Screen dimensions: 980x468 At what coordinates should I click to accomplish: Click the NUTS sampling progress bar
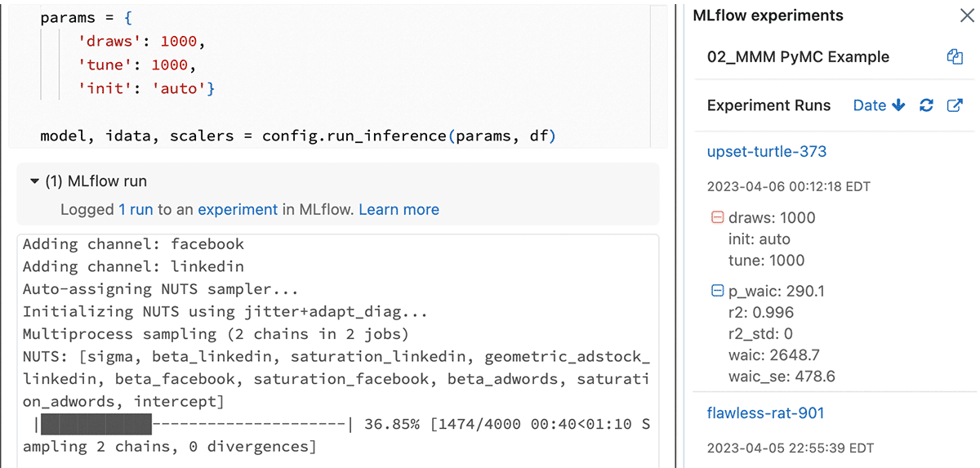[x=194, y=425]
